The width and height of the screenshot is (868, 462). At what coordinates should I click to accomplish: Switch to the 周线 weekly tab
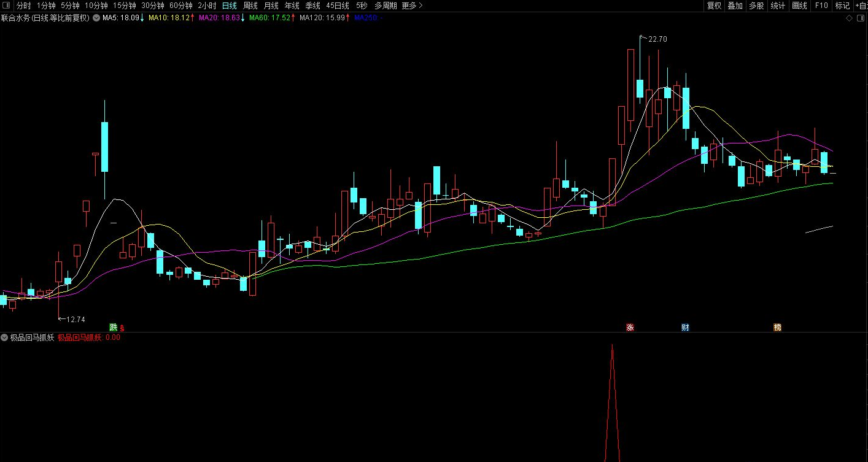[x=250, y=6]
